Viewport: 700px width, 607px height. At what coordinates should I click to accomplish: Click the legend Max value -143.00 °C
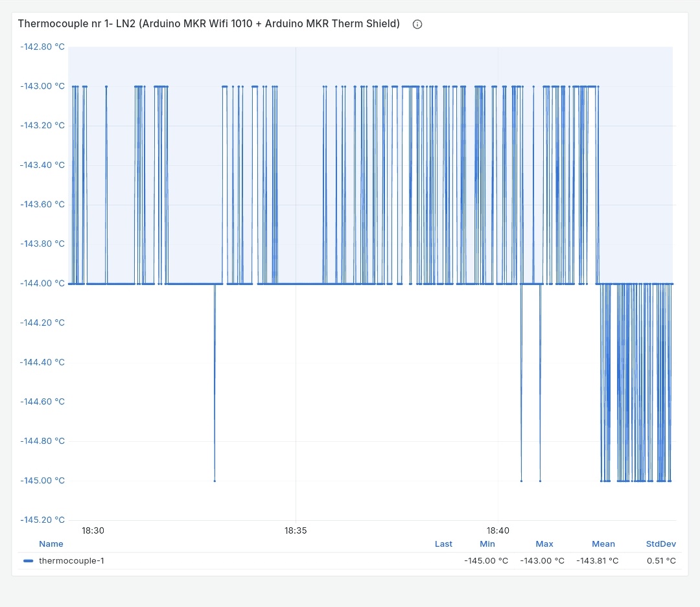(x=542, y=561)
